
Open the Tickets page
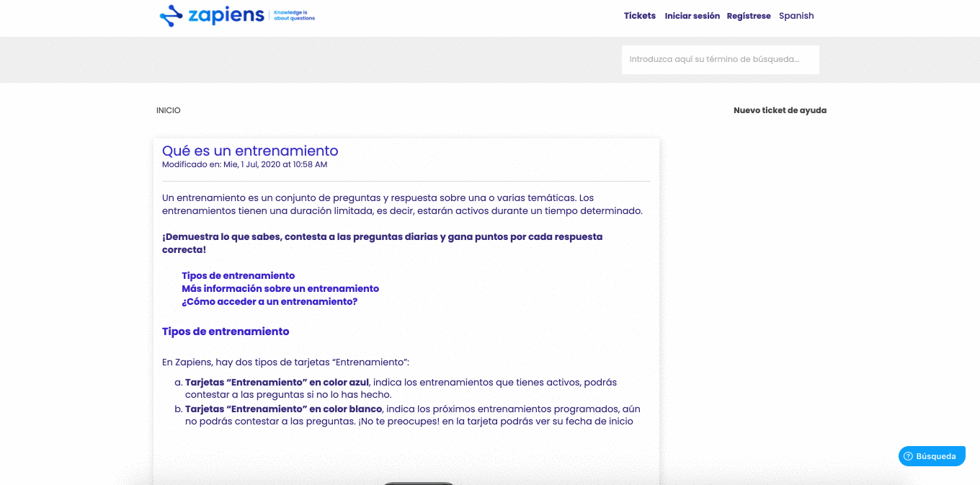point(640,16)
